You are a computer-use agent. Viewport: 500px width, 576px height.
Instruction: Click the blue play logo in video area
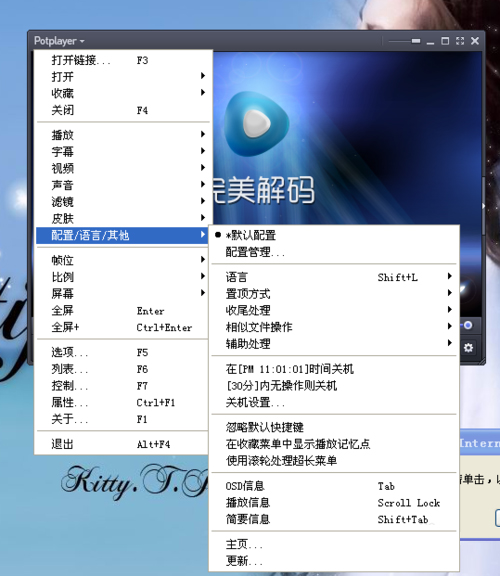(256, 123)
